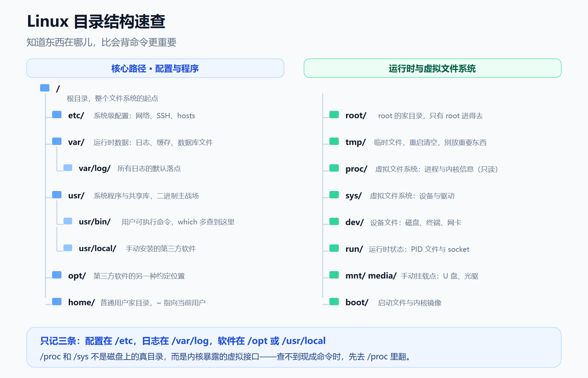Screen dimensions: 588x378
Task: Click the folder icon beside opt/
Action: click(x=57, y=275)
